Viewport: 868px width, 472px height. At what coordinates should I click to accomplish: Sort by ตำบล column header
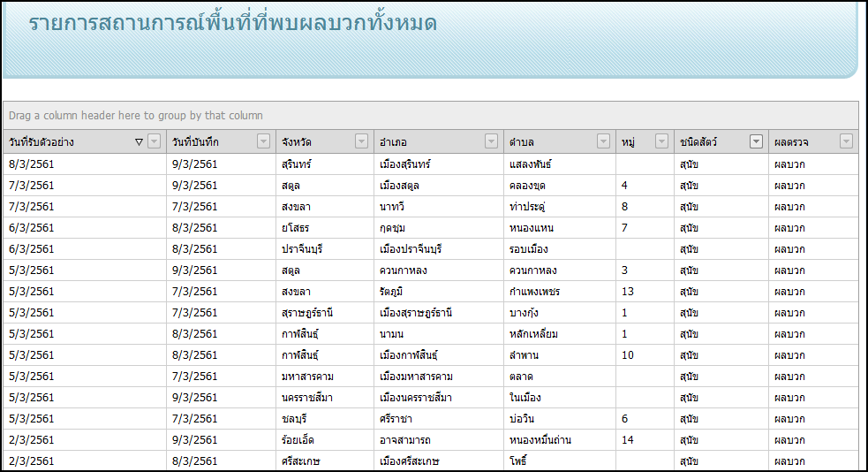click(522, 142)
